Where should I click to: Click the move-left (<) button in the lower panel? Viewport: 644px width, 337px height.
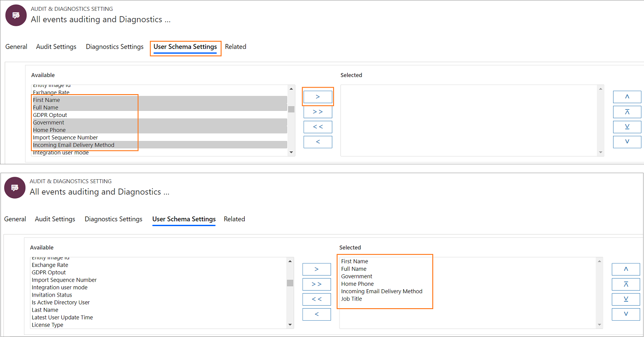pyautogui.click(x=316, y=314)
